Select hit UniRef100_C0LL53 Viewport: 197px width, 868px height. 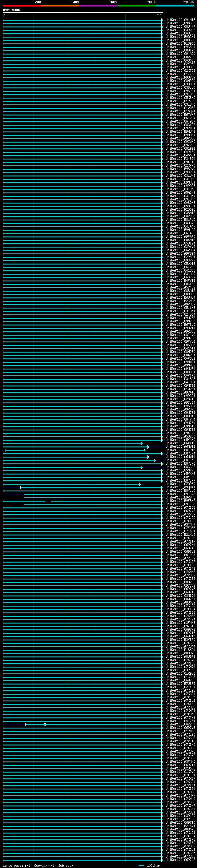pyautogui.click(x=180, y=460)
